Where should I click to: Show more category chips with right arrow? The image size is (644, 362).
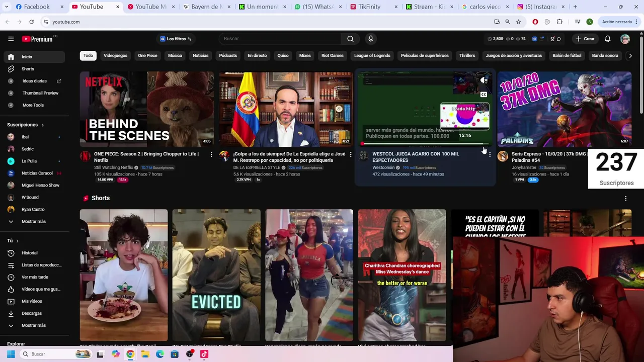tap(630, 56)
